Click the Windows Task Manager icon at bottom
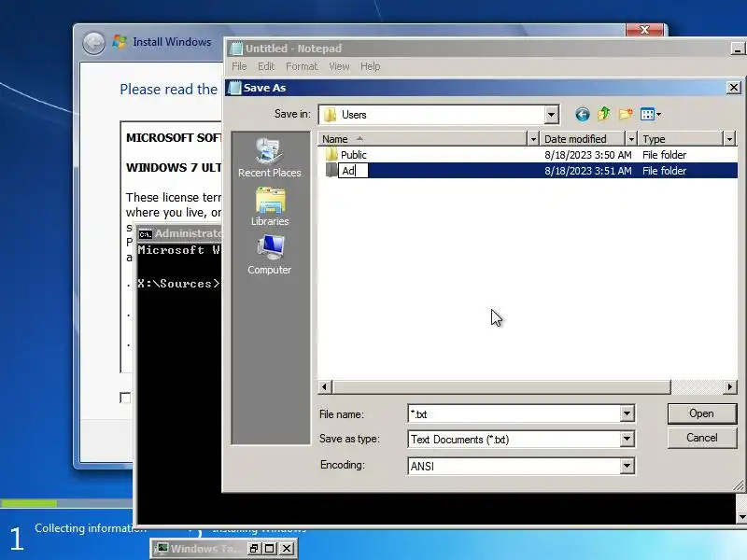Screen dimensions: 747x560 [162, 549]
